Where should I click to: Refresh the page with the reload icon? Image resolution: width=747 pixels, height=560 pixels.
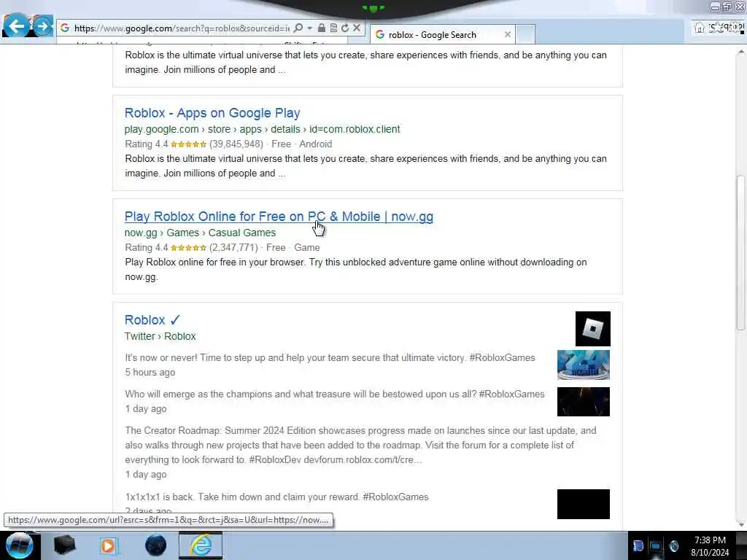coord(345,28)
